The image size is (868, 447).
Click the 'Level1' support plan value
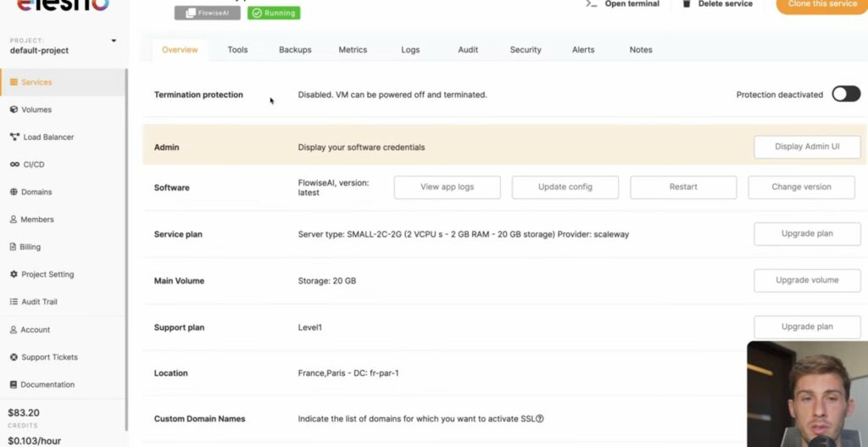310,327
